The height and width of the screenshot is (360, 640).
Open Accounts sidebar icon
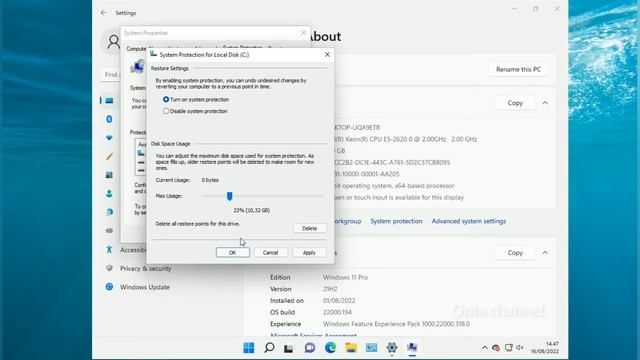pos(109,193)
